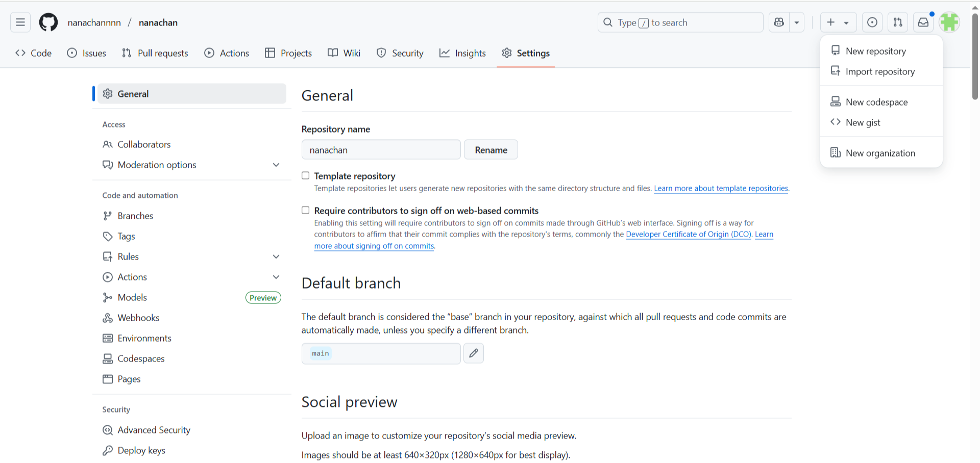This screenshot has height=463, width=980.
Task: Click the Advanced Security shield icon
Action: pyautogui.click(x=108, y=430)
